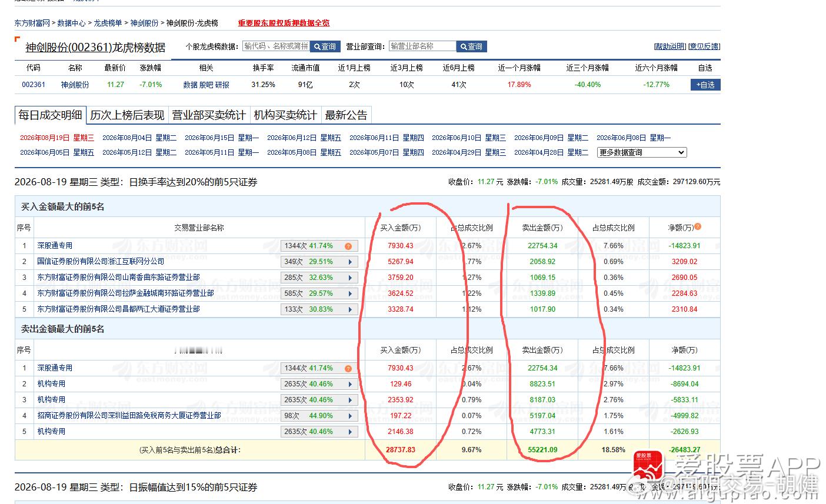Switch to 最新公告 tab
Viewport: 826px width, 504px height.
click(x=347, y=115)
